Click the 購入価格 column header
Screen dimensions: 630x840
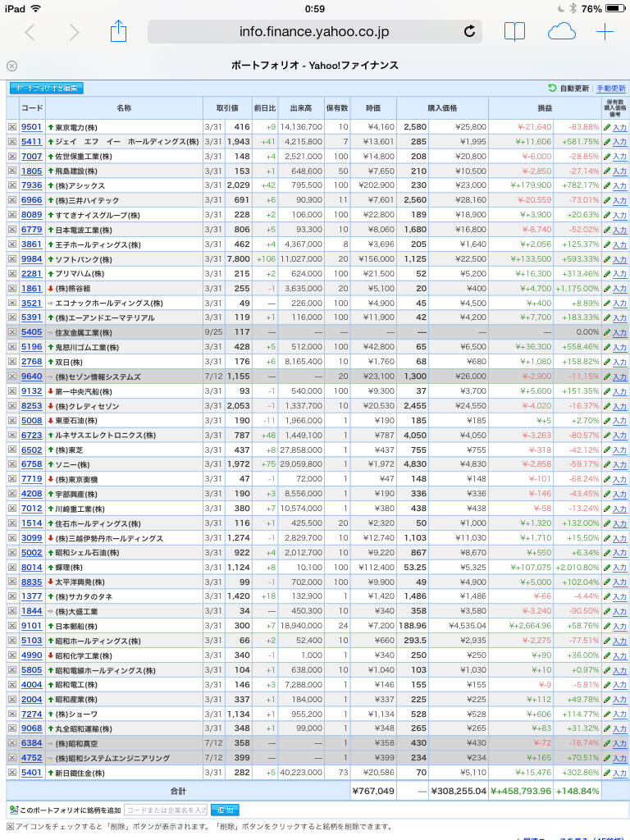pos(442,108)
